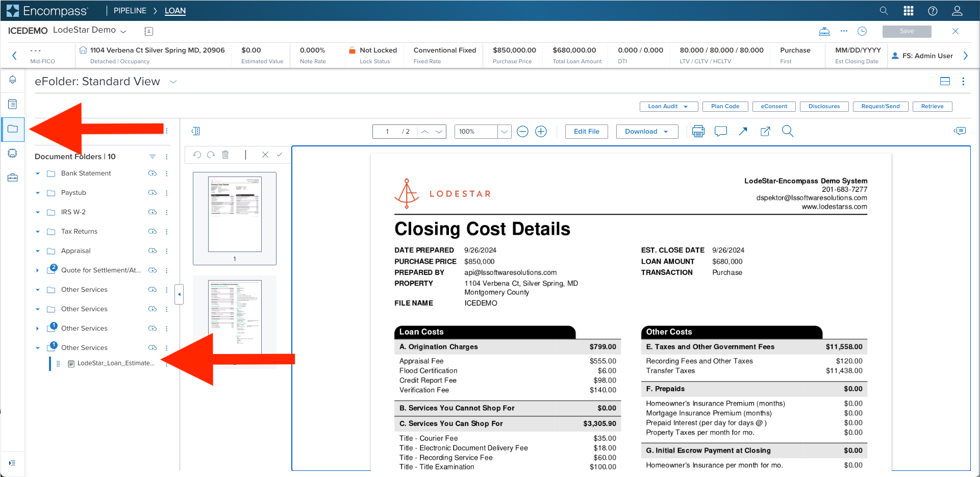Viewport: 980px width, 477px height.
Task: Click the magnifier search icon in viewer
Action: pyautogui.click(x=788, y=132)
